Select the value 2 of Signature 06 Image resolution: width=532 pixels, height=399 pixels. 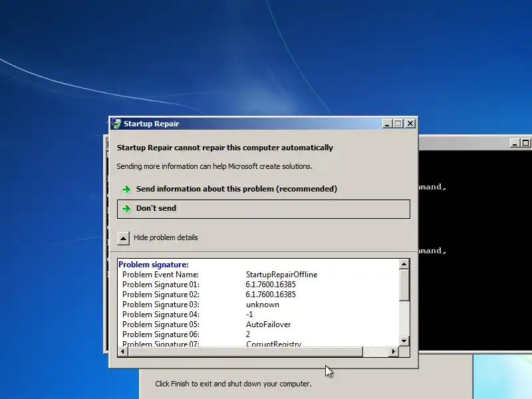pyautogui.click(x=248, y=334)
